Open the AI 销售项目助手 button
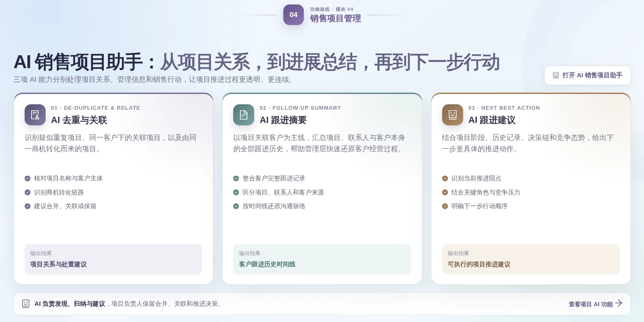The width and height of the screenshot is (644, 322). tap(588, 75)
